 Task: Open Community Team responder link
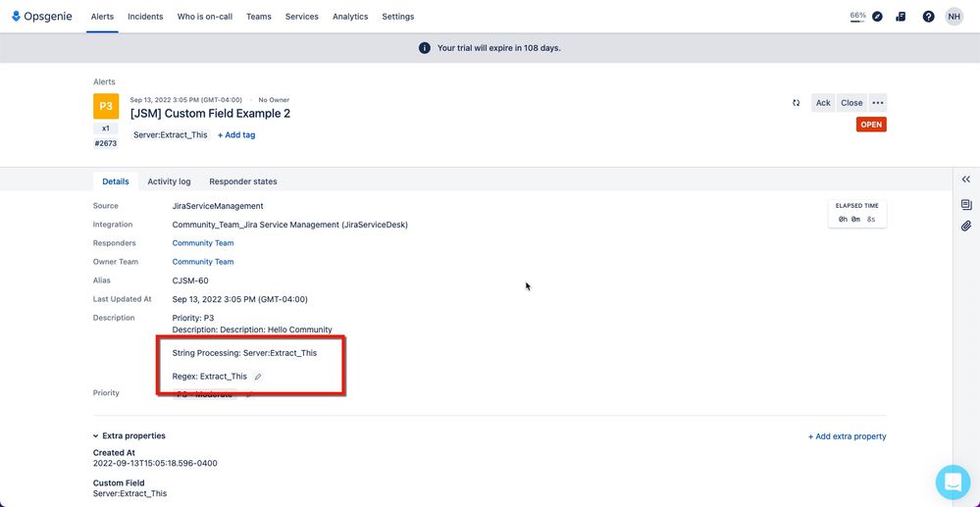pos(203,243)
